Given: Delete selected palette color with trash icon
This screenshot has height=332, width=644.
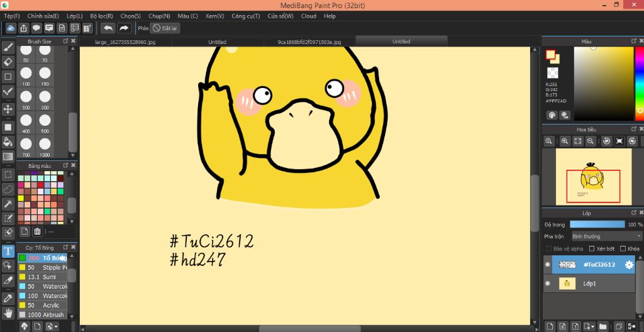Looking at the screenshot, I should click(x=37, y=231).
